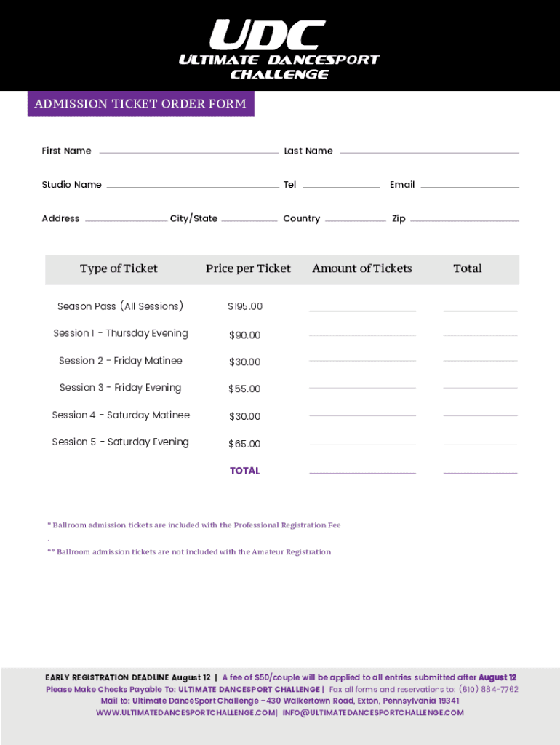Select Session 5 Saturday Evening ticket amount field
The width and height of the screenshot is (560, 745).
tap(362, 440)
